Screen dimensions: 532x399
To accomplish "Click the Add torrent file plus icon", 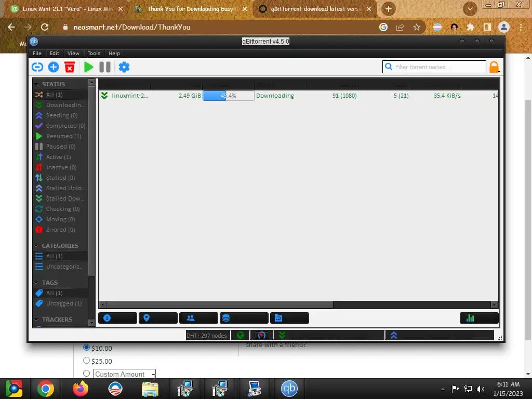I will [x=54, y=67].
